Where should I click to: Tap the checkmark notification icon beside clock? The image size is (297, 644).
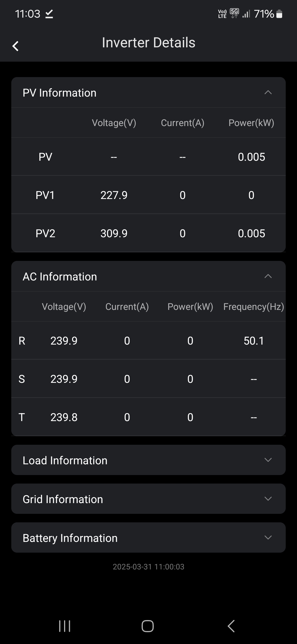coord(49,14)
